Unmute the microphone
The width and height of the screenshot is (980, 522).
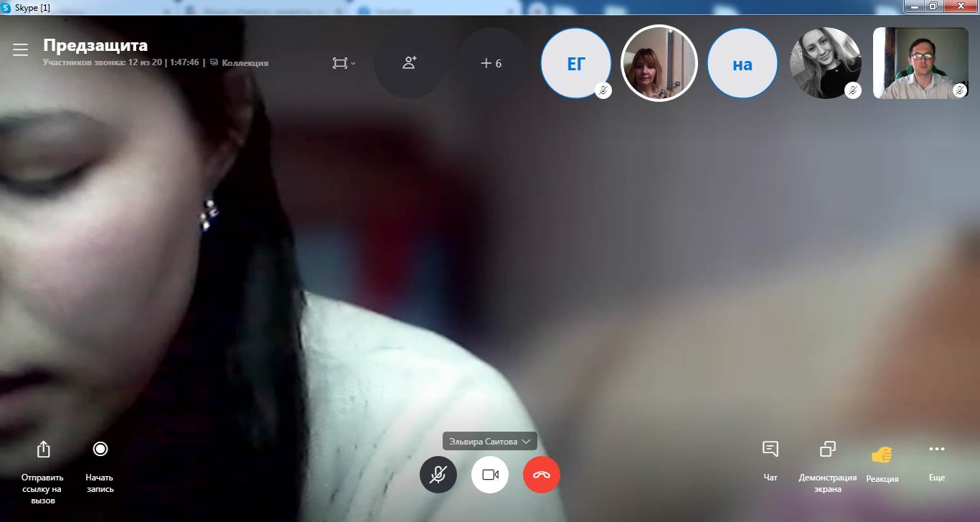[x=438, y=475]
